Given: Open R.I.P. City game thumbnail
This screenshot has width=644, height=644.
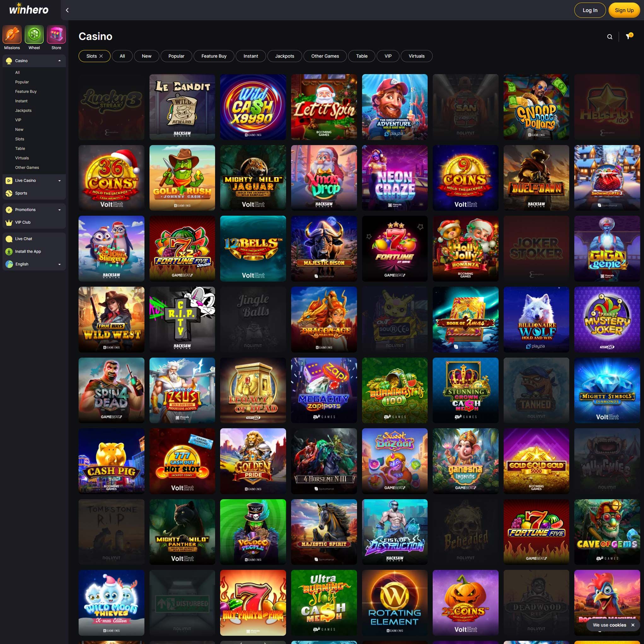Looking at the screenshot, I should coord(182,320).
